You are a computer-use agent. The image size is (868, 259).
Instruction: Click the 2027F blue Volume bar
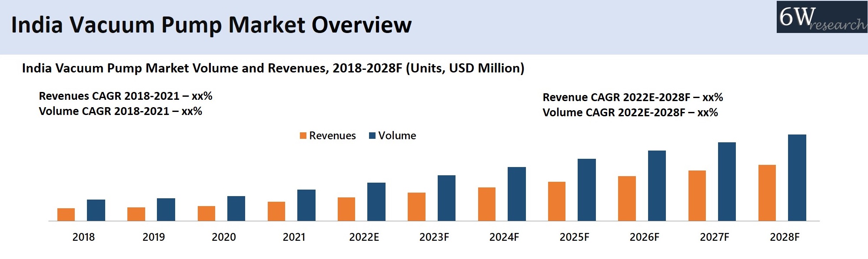click(x=727, y=182)
